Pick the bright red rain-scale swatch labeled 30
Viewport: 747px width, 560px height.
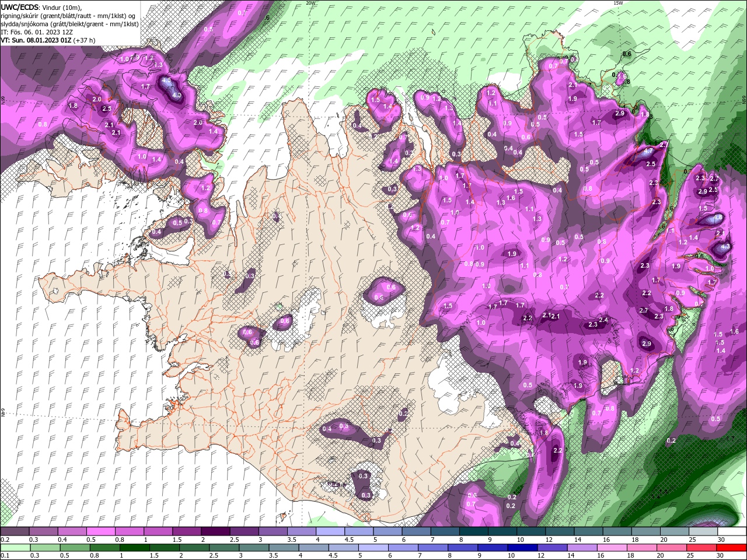732,548
